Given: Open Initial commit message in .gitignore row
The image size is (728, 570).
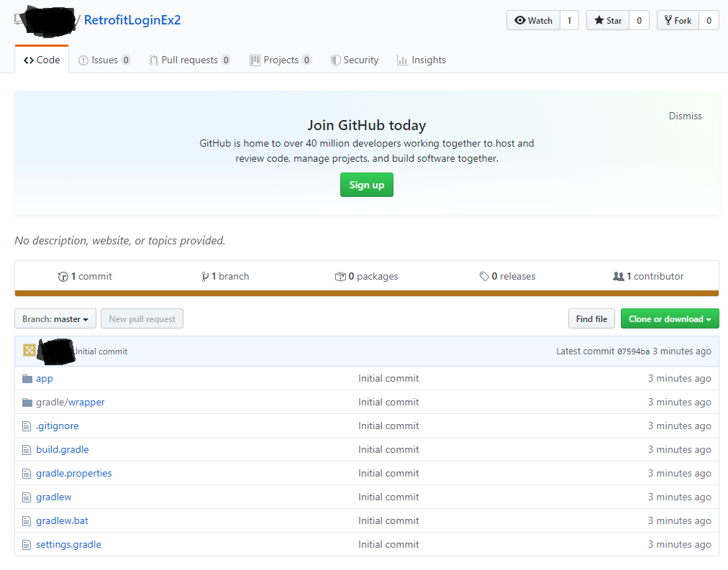Looking at the screenshot, I should point(388,426).
